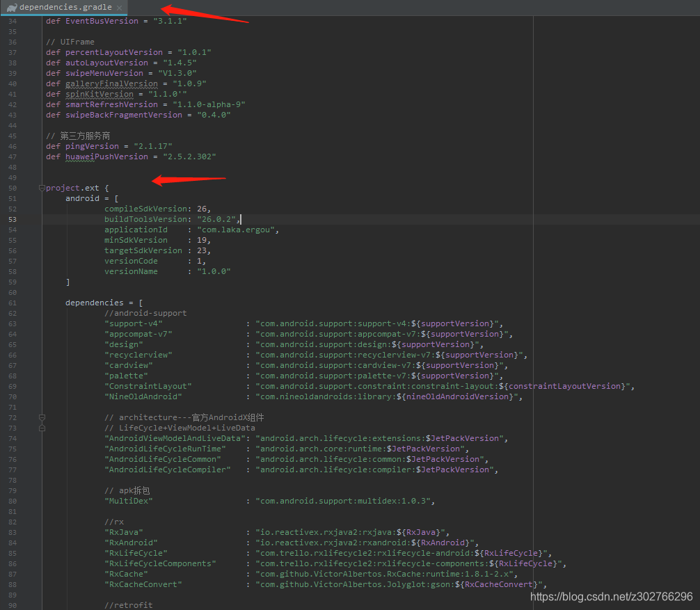Click the compileSdkVersion key
This screenshot has height=610, width=700.
145,209
